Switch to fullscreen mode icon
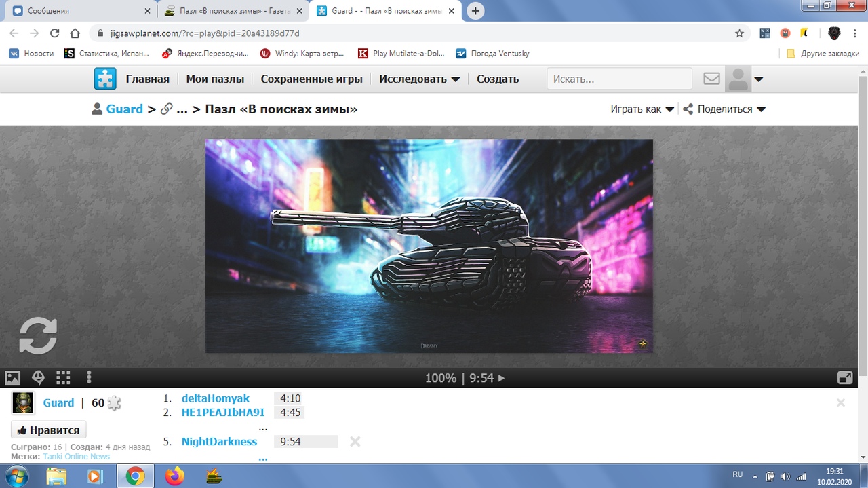Screen dimensions: 868x488 [x=845, y=378]
